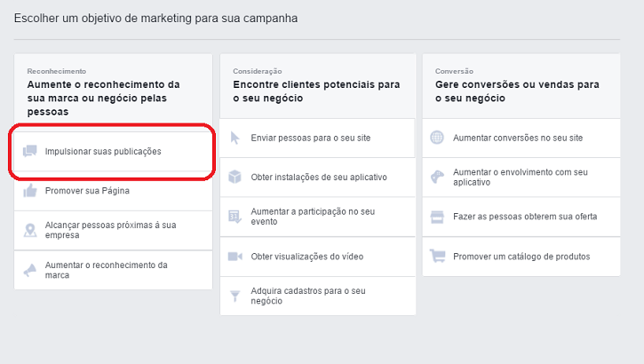
Task: Click the title Escolher um objetivo de marketing
Action: coord(155,19)
